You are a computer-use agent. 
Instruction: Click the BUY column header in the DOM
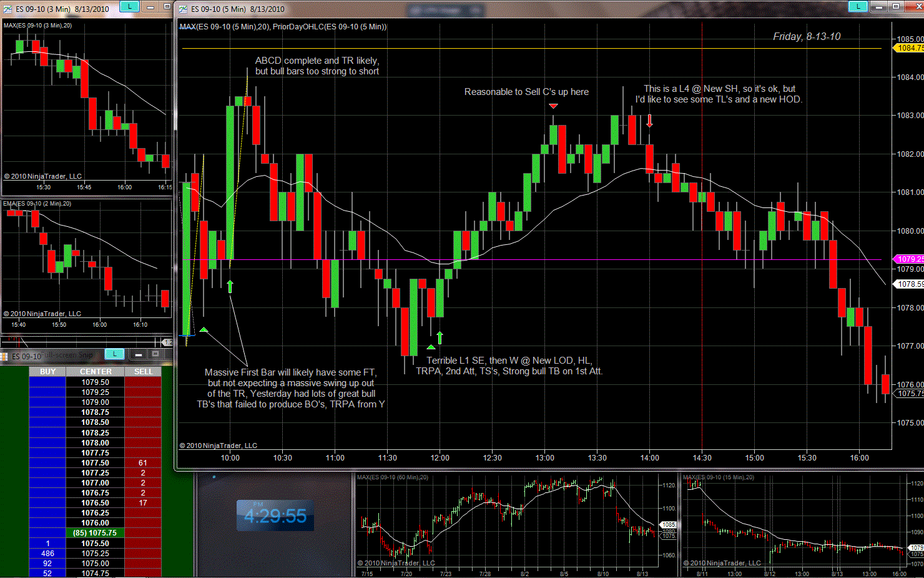pos(47,372)
